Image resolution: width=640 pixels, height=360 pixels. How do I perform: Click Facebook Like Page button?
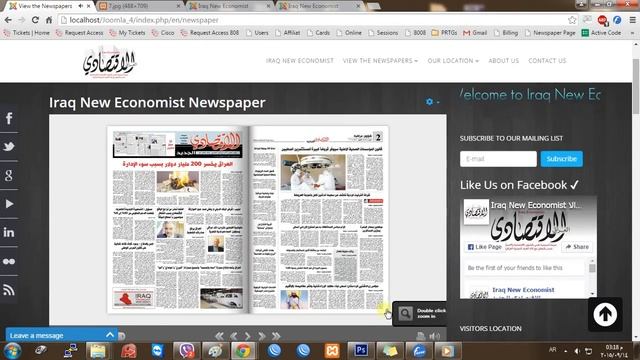[484, 247]
